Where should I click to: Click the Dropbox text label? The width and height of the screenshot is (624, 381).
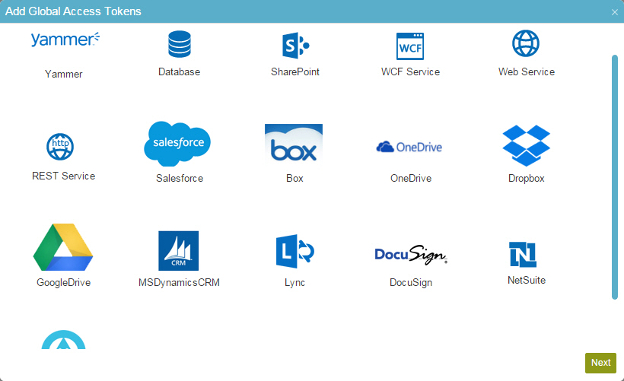[x=526, y=178]
